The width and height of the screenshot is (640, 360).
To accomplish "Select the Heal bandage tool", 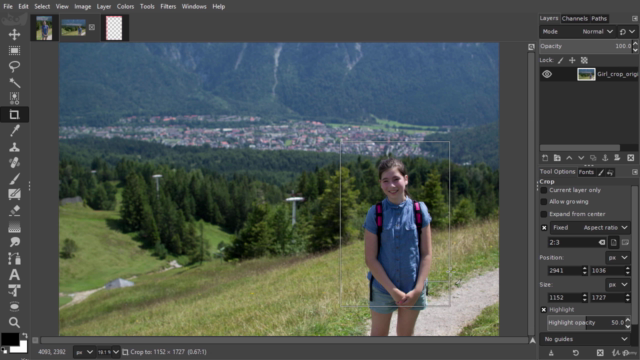I will point(14,162).
